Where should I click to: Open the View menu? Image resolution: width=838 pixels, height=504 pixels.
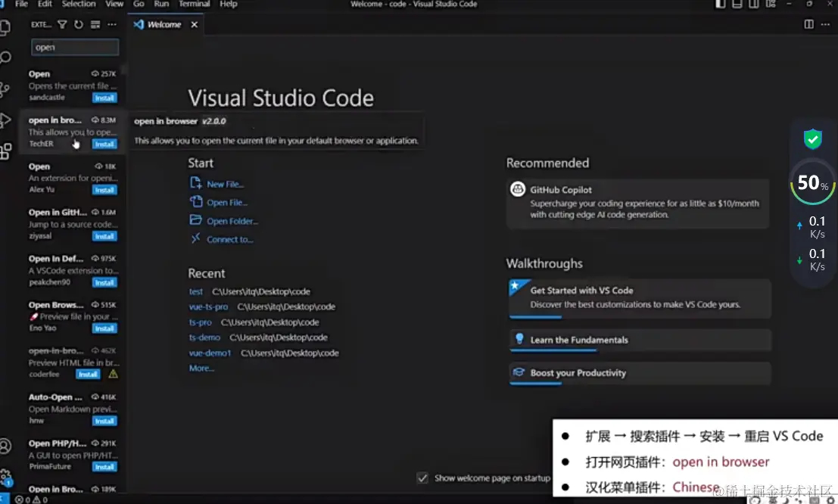coord(114,4)
